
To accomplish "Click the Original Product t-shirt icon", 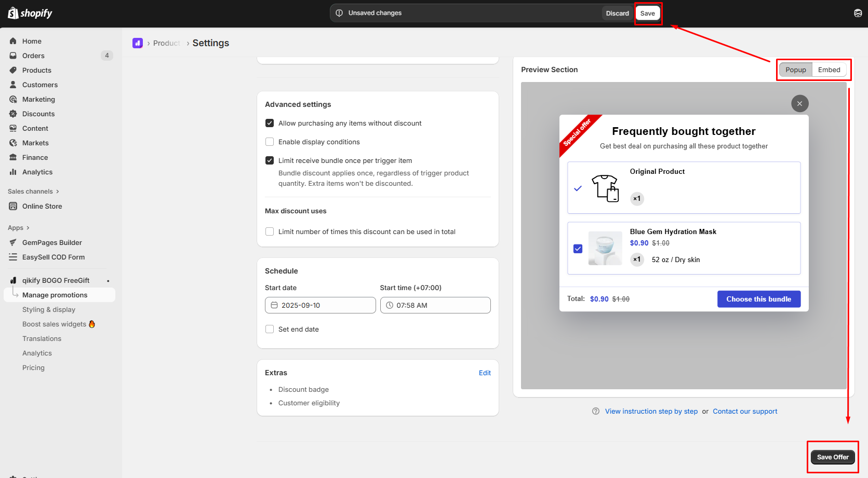I will click(x=605, y=188).
